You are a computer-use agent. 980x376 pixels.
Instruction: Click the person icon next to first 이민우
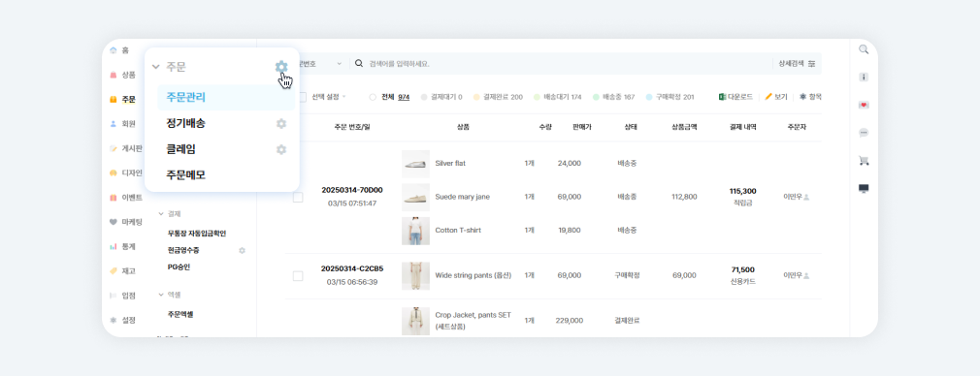click(806, 197)
